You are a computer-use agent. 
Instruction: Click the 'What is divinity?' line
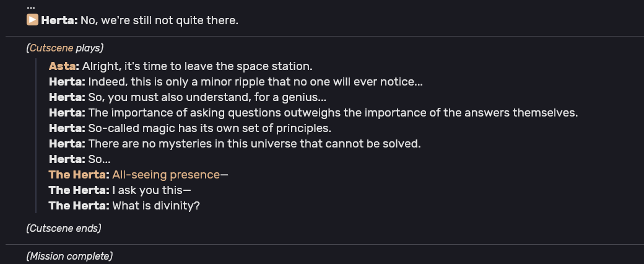(155, 206)
